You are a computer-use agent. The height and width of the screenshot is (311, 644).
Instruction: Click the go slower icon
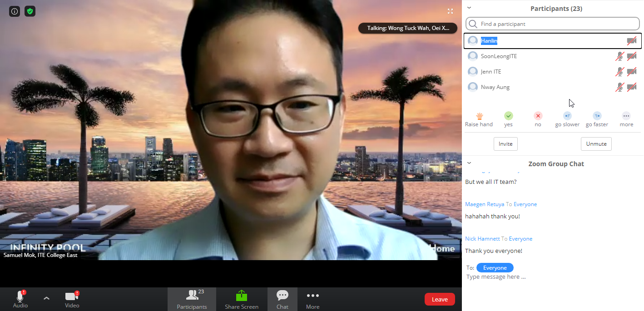567,116
